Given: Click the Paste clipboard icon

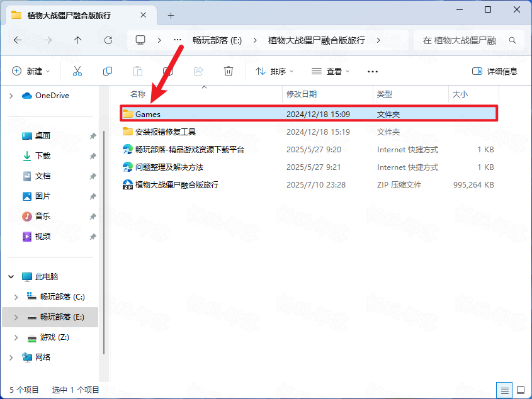Looking at the screenshot, I should 138,71.
